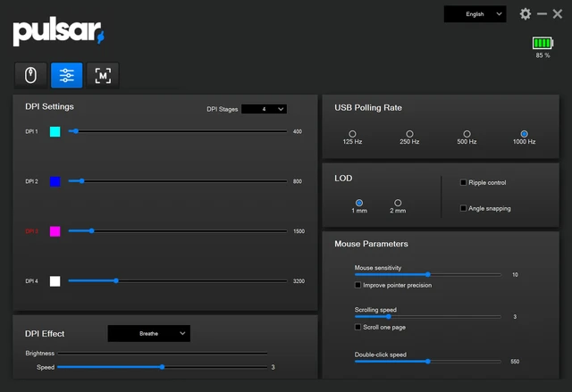Open the English language dropdown
572x392 pixels.
(x=475, y=14)
